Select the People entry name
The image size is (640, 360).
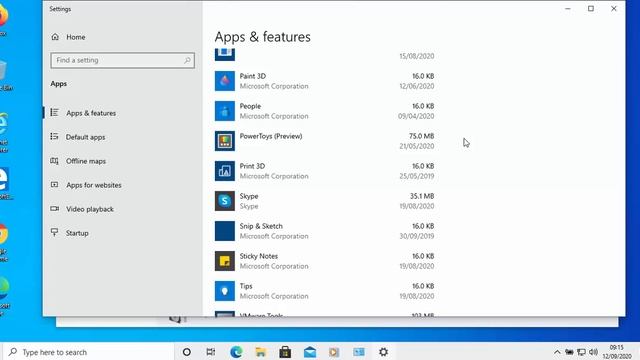pos(250,106)
